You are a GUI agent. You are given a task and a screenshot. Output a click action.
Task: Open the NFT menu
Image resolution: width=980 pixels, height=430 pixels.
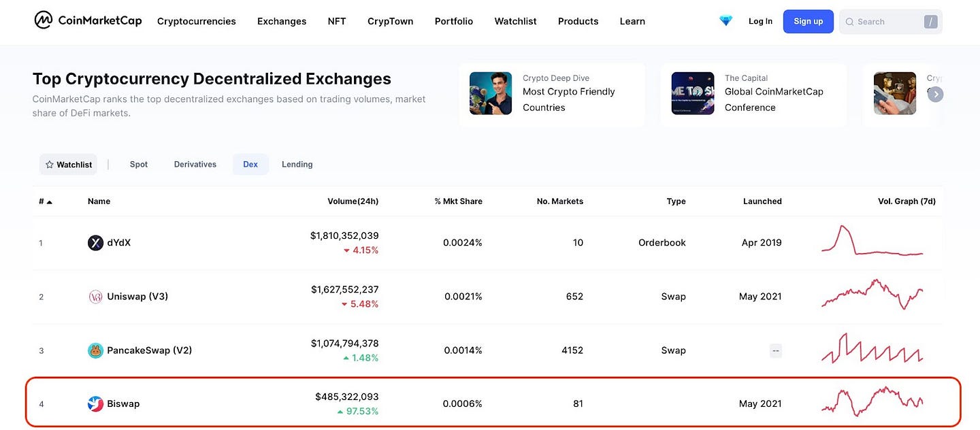pyautogui.click(x=337, y=21)
